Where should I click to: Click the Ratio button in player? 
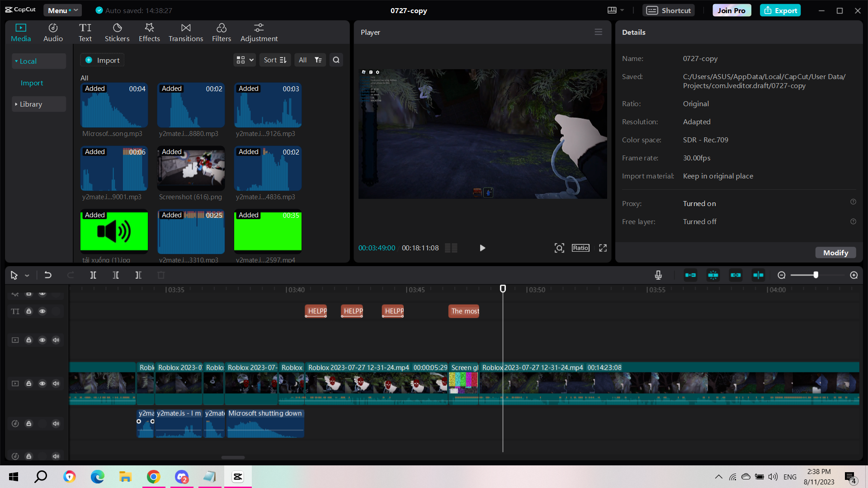click(580, 248)
